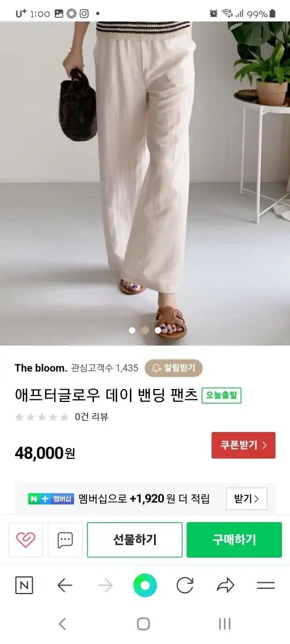Screen dimensions: 290x644
Task: Toggle 알림받기 notification for the store
Action: (173, 368)
